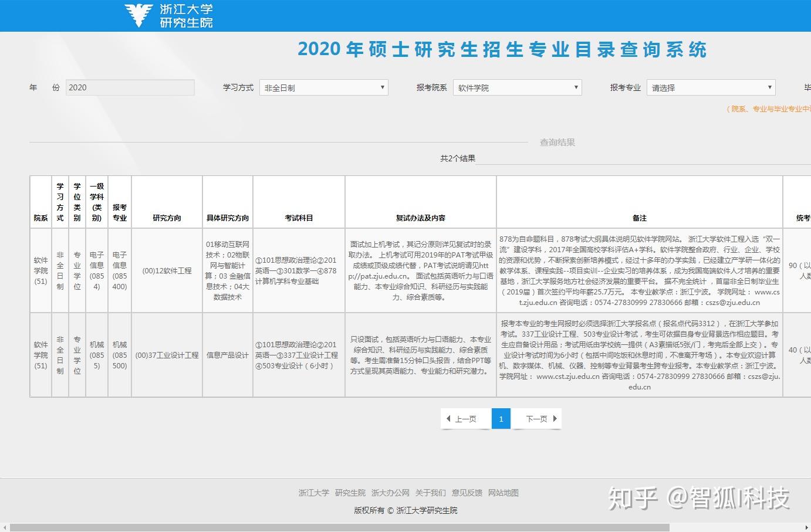Click the 报考专业 column header

point(120,202)
